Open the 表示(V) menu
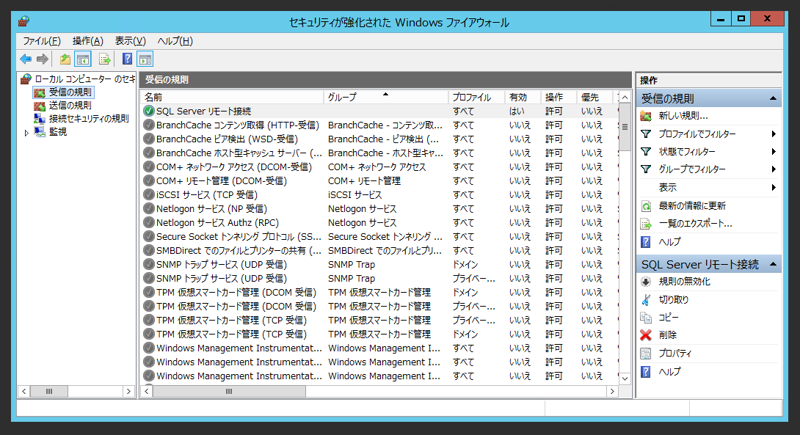This screenshot has height=435, width=800. click(x=130, y=41)
